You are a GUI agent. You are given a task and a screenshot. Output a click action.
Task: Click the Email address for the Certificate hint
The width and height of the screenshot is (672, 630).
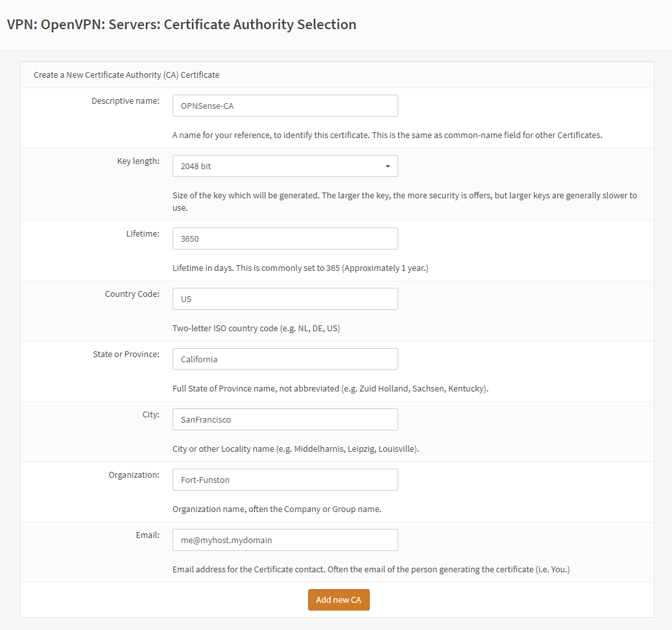371,570
